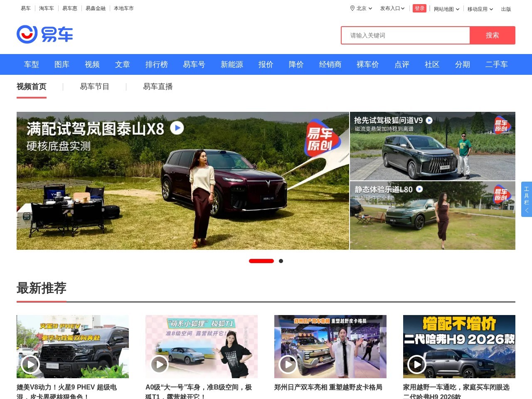Image resolution: width=532 pixels, height=399 pixels.
Task: Play the 抢先试驾极狐问道V9 video icon
Action: [x=429, y=120]
